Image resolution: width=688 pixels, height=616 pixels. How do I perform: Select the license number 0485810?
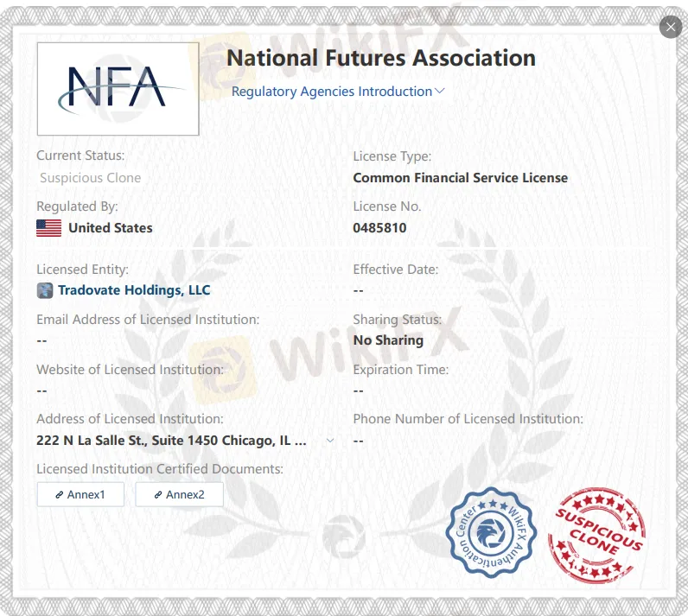pyautogui.click(x=379, y=228)
